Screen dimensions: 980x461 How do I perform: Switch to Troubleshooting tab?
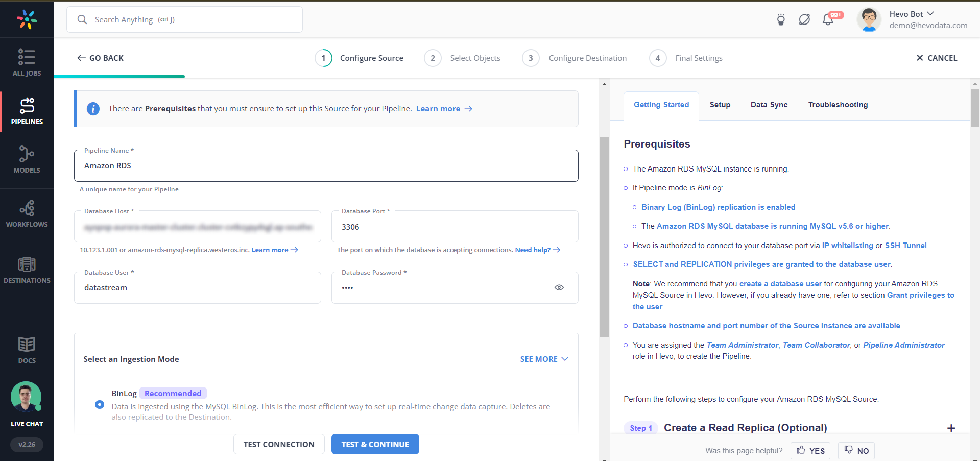click(838, 105)
